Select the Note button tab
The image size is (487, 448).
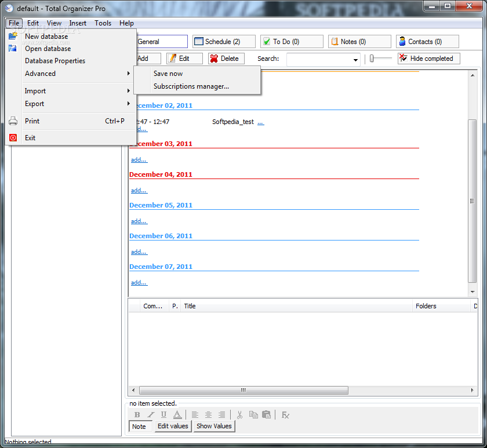point(140,427)
